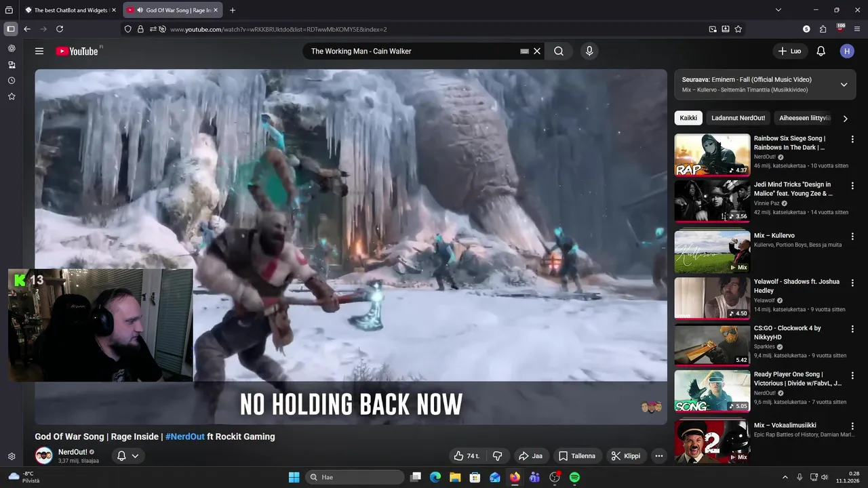Click the URL address bar
Screen dimensions: 868x488
coord(434,29)
